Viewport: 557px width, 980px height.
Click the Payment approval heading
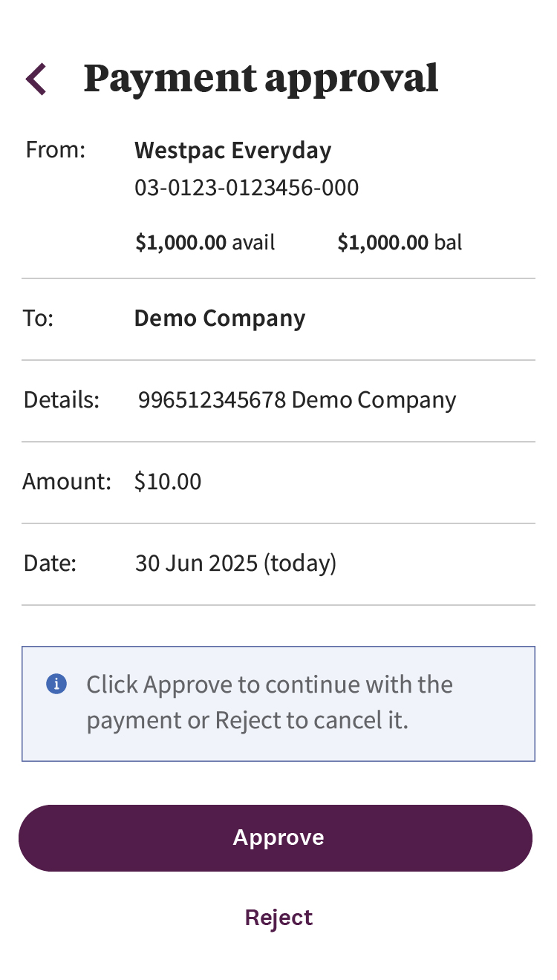pos(261,78)
